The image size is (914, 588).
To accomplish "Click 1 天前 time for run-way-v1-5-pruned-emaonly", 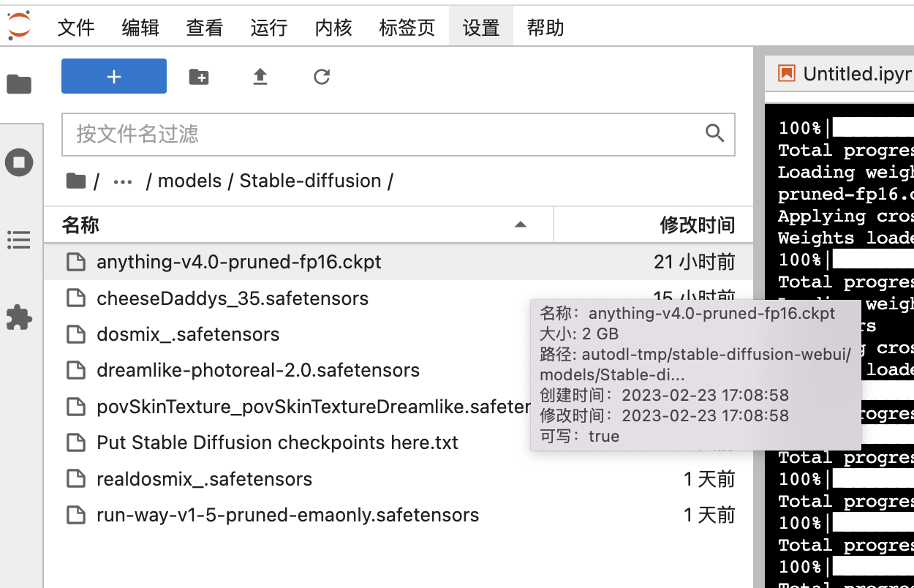I will point(709,515).
